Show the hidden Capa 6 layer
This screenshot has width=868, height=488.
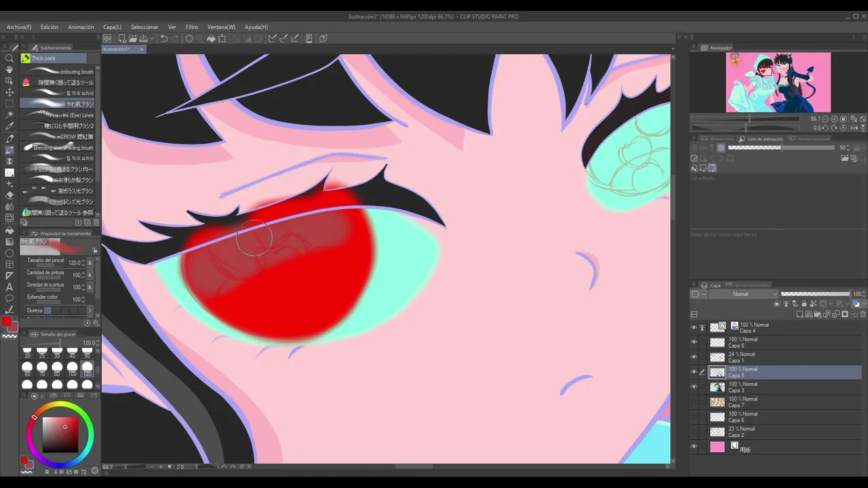click(x=694, y=417)
